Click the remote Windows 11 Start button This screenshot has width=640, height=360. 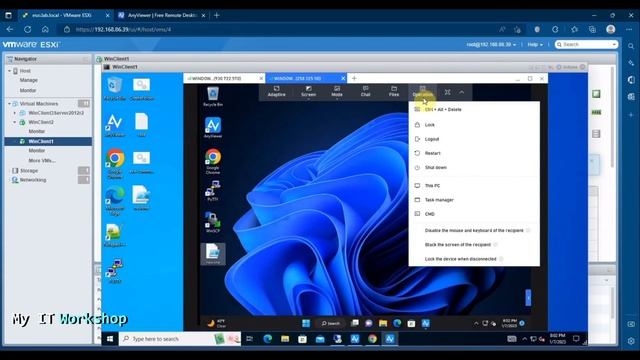tap(306, 323)
